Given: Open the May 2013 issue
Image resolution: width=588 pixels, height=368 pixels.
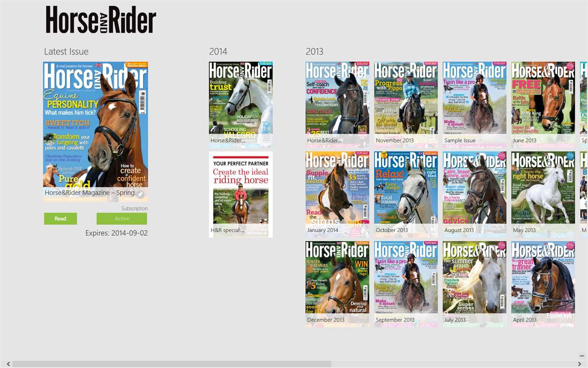Looking at the screenshot, I should pos(543,194).
